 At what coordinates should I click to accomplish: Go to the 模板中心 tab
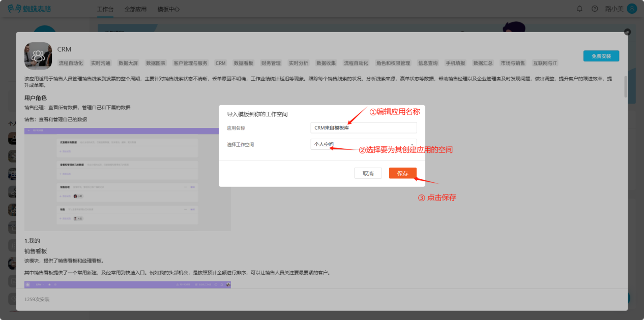point(168,9)
